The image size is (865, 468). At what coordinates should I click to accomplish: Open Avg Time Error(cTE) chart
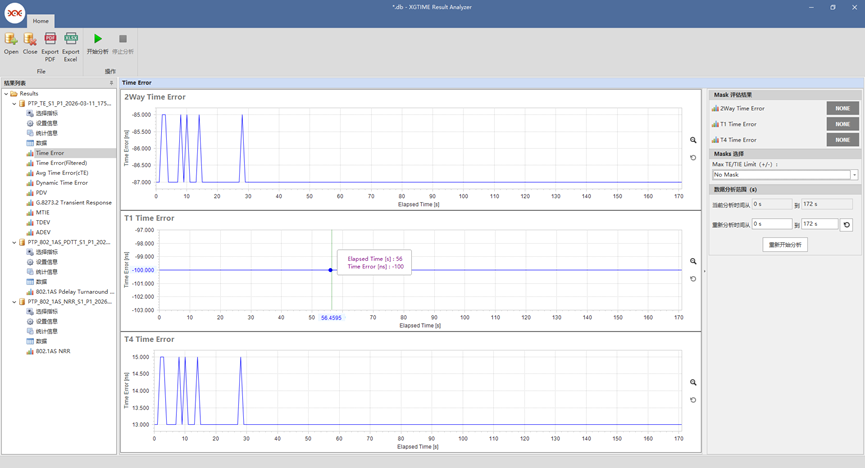[62, 173]
